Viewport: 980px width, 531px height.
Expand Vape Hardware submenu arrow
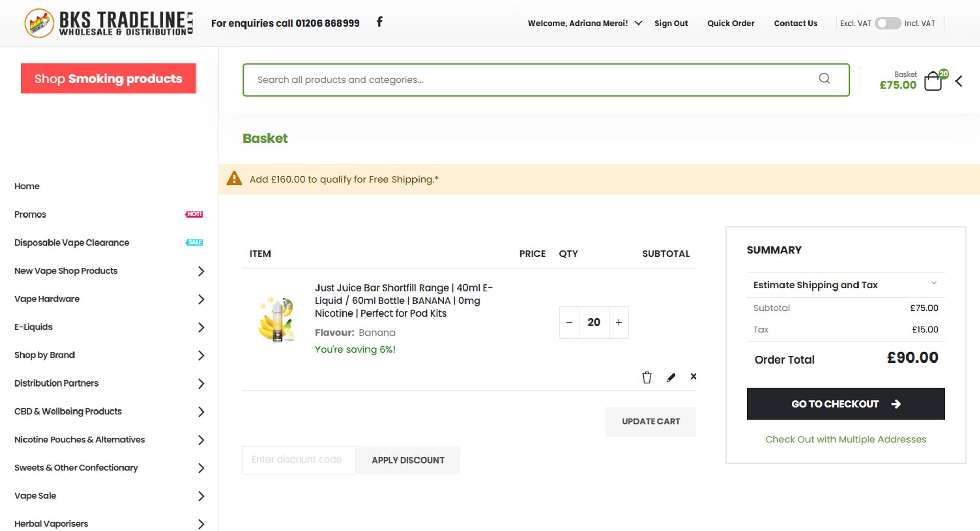[x=201, y=299]
